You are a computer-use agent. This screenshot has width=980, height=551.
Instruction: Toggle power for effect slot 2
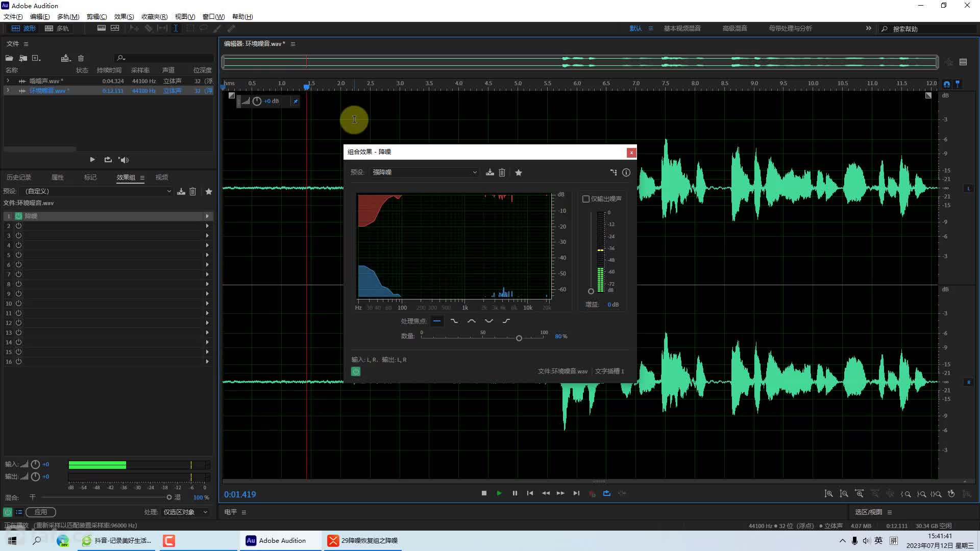pyautogui.click(x=19, y=226)
